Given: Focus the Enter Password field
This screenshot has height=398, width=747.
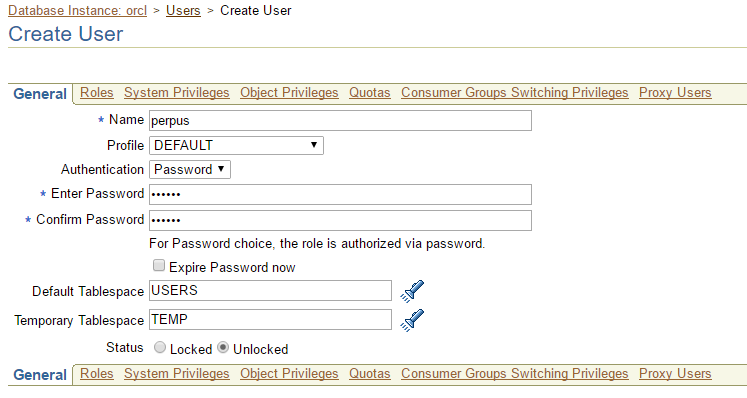Looking at the screenshot, I should (340, 194).
